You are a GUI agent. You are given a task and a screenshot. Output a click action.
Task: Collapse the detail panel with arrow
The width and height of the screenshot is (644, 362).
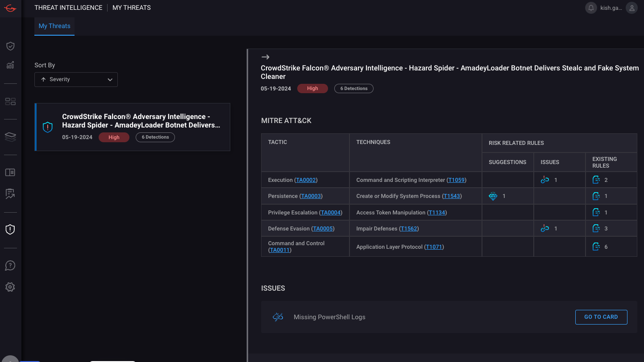(266, 57)
